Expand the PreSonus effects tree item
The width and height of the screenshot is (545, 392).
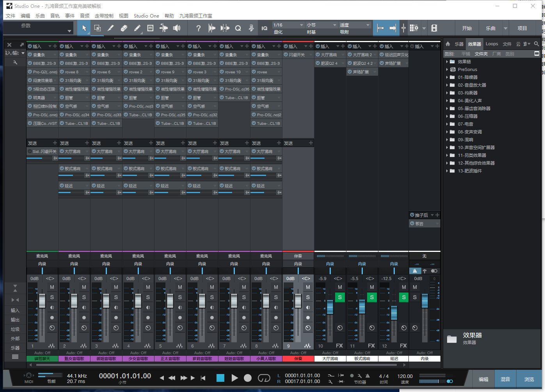(447, 69)
